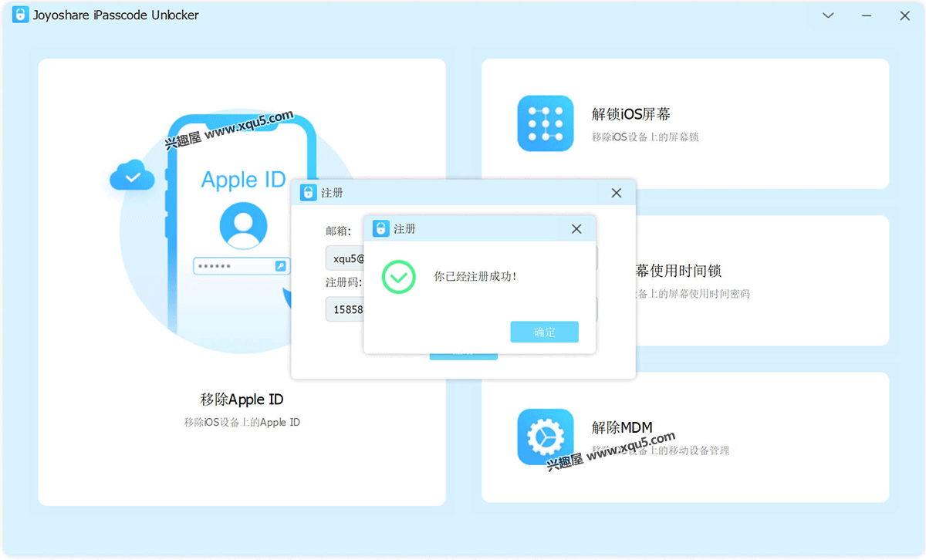926x560 pixels.
Task: Close the rear 注册 registration window
Action: point(617,193)
